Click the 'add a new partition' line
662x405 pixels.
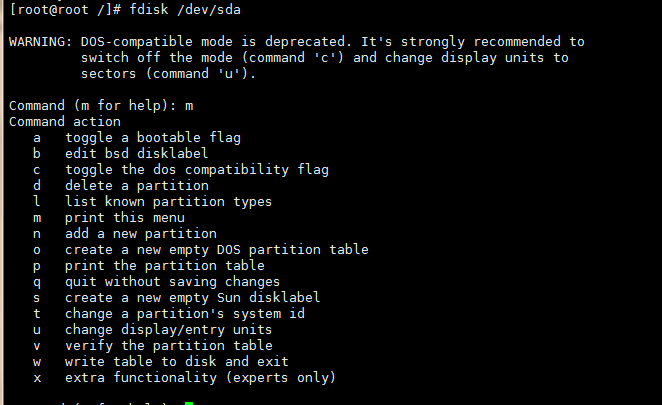click(125, 234)
